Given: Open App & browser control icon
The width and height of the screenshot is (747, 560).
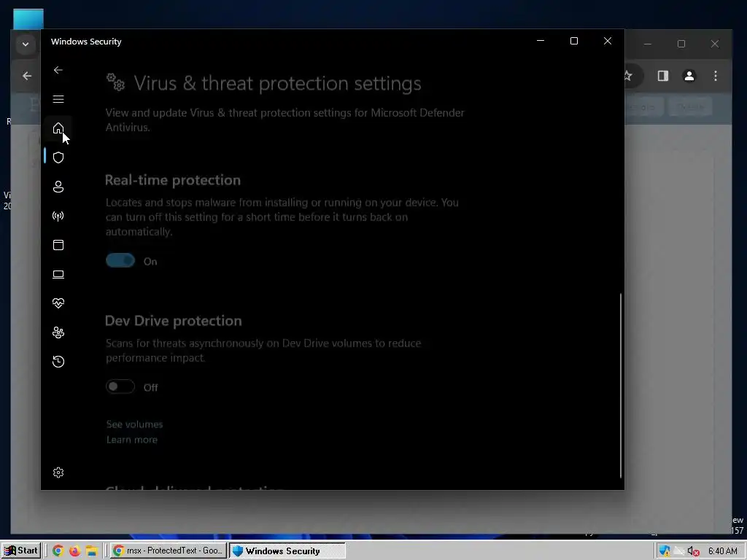Looking at the screenshot, I should tap(58, 245).
